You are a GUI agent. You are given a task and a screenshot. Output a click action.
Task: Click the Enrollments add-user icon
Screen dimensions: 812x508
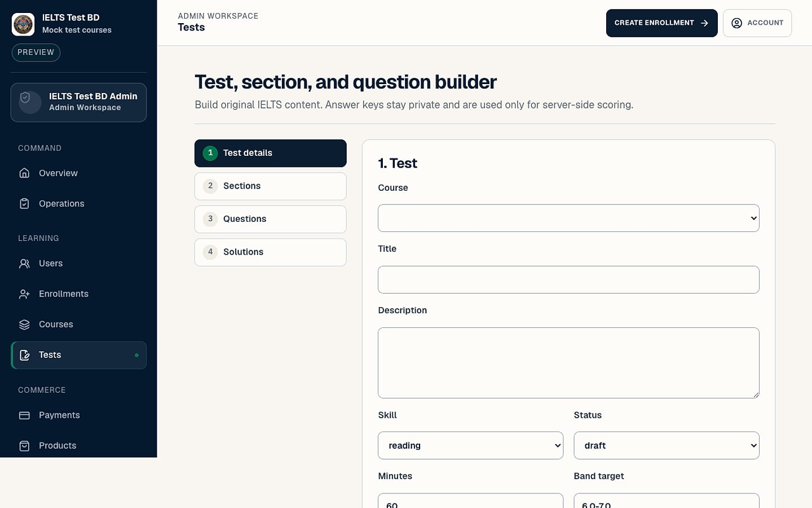click(24, 294)
